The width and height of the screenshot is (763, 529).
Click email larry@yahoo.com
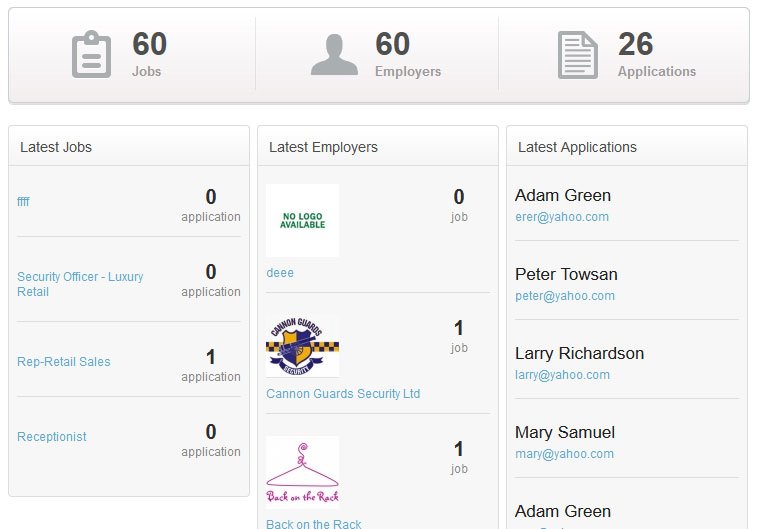562,375
